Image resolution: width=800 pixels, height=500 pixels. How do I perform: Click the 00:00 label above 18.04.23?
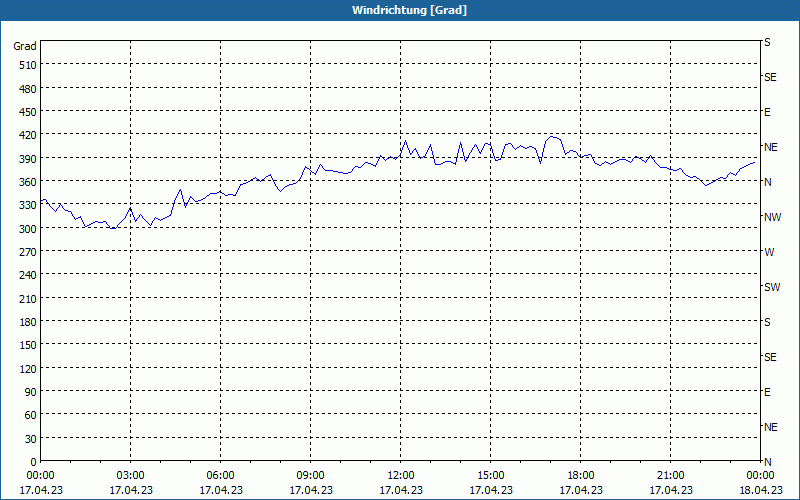[x=761, y=476]
